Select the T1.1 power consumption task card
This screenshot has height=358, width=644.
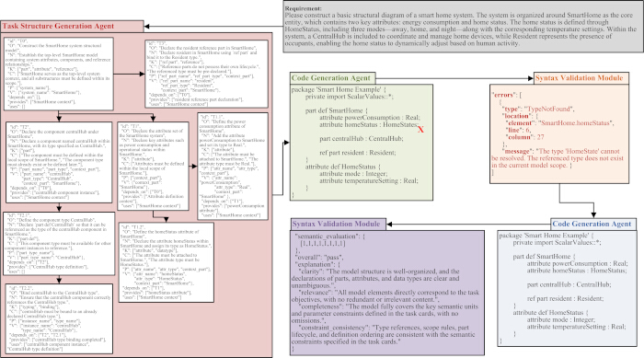tap(233, 166)
